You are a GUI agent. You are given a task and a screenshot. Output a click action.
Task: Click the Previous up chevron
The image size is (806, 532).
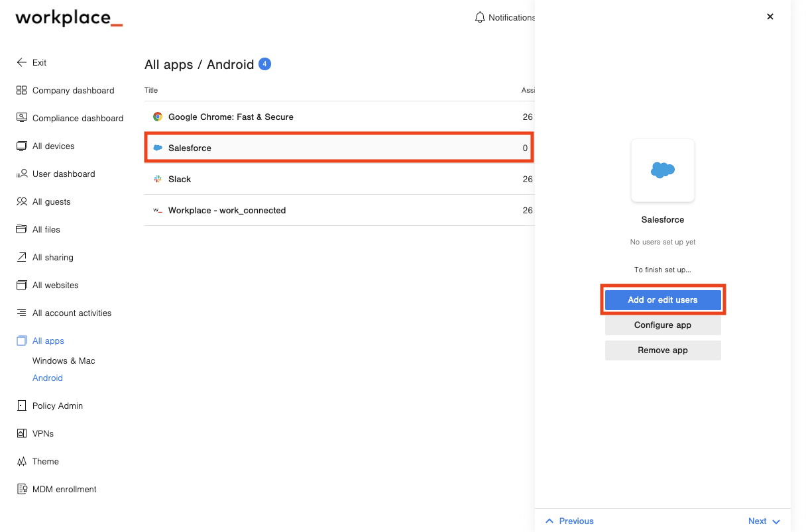549,521
